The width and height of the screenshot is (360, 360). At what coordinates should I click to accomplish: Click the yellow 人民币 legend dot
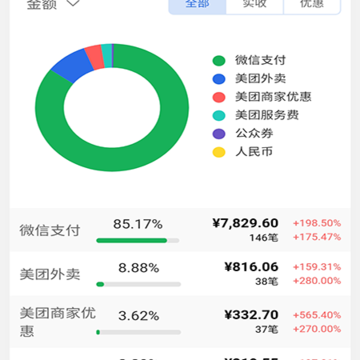click(219, 152)
